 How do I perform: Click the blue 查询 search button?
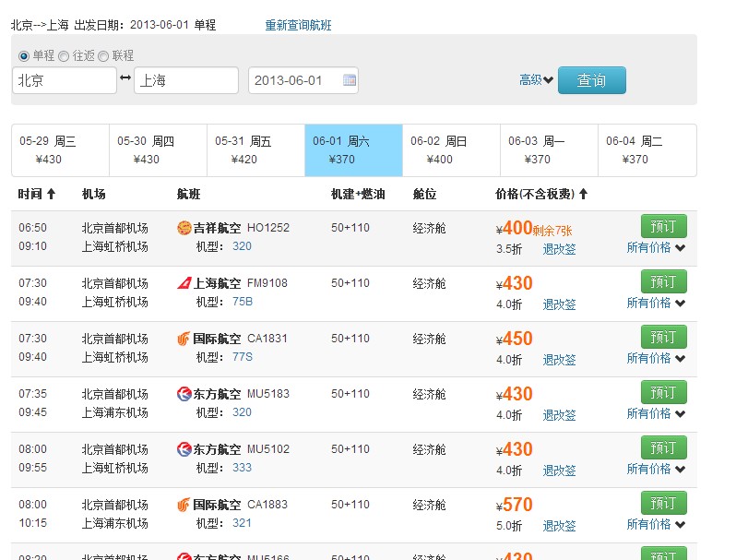click(x=591, y=80)
